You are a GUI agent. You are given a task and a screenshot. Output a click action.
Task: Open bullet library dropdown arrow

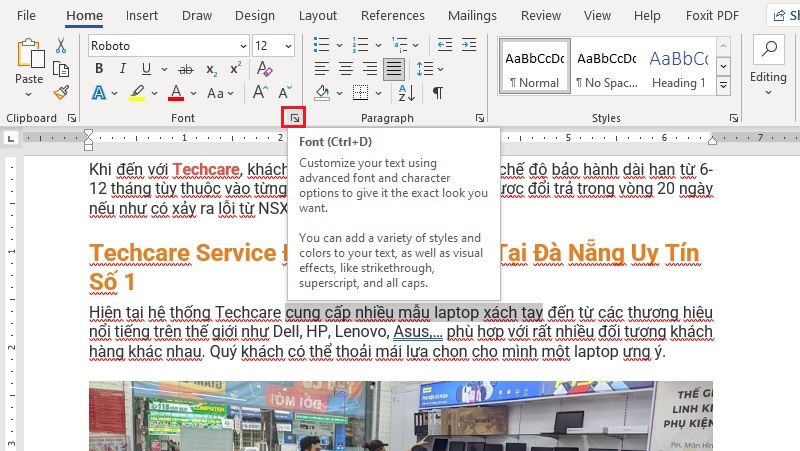pos(339,45)
